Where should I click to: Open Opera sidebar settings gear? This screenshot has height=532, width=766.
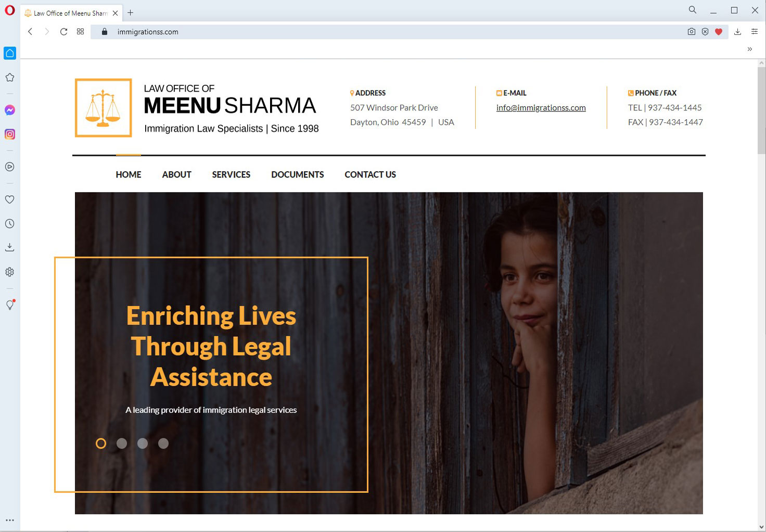tap(9, 272)
